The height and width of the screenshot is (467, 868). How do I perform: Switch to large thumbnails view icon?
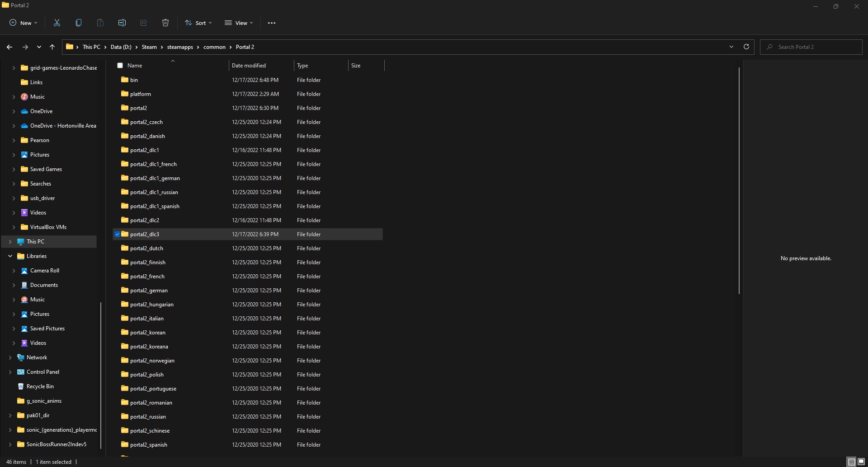click(x=861, y=462)
